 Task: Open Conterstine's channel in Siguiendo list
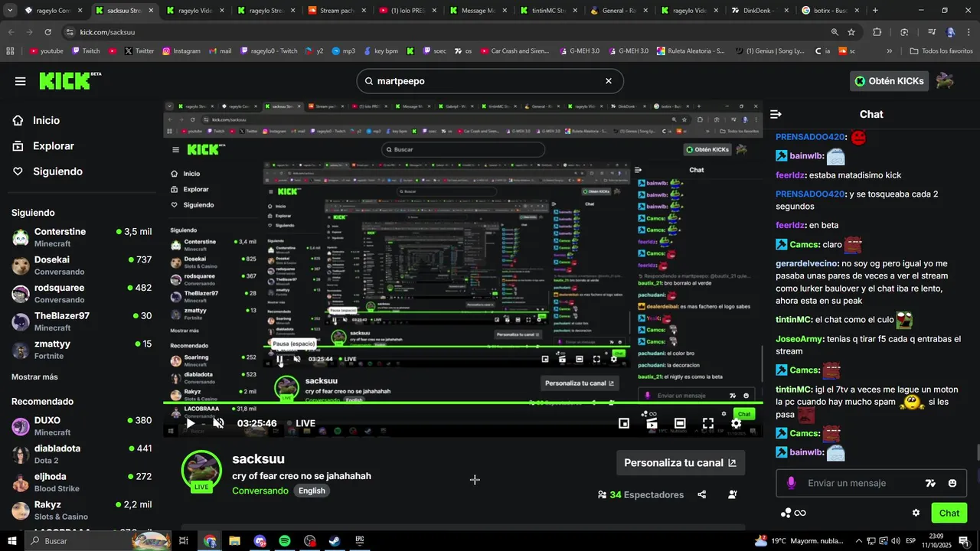tap(81, 237)
